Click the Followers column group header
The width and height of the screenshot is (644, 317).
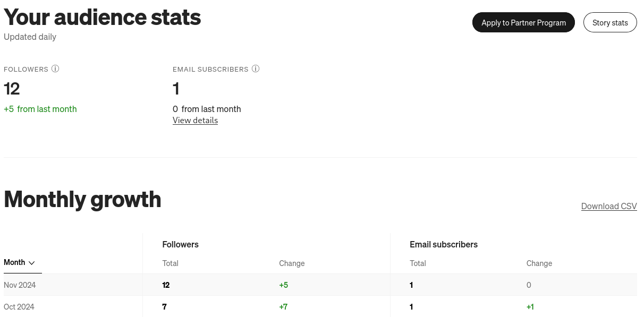pyautogui.click(x=180, y=245)
